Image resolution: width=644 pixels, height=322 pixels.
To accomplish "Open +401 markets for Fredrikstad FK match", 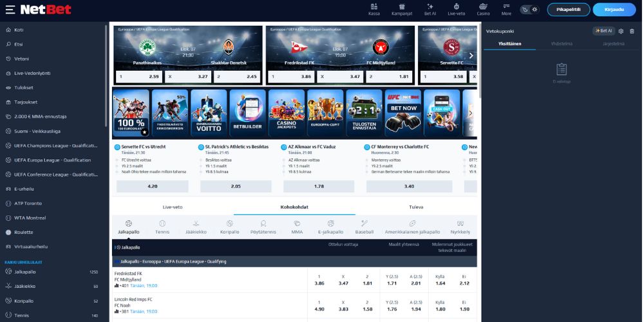I will (x=122, y=286).
